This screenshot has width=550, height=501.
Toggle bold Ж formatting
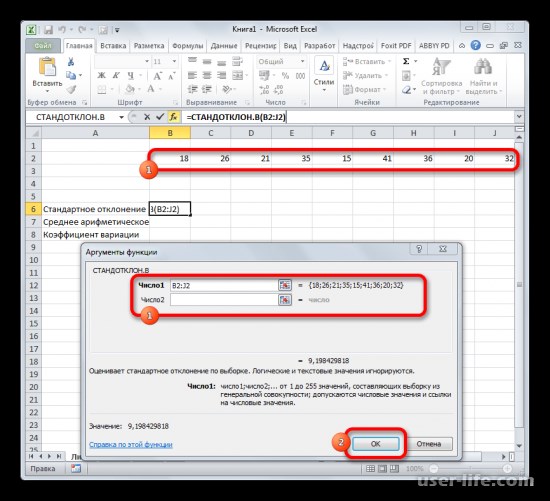click(x=101, y=75)
